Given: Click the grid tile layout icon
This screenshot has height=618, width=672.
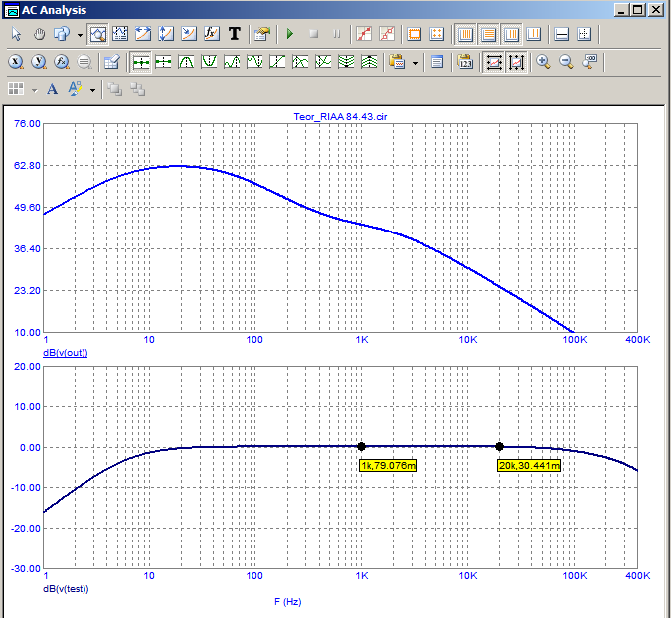Looking at the screenshot, I should 16,89.
